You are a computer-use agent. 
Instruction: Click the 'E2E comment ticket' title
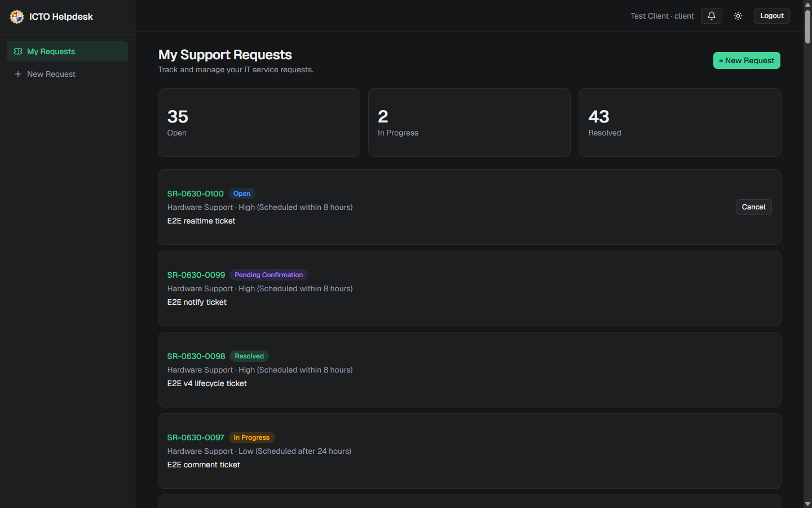(x=204, y=465)
